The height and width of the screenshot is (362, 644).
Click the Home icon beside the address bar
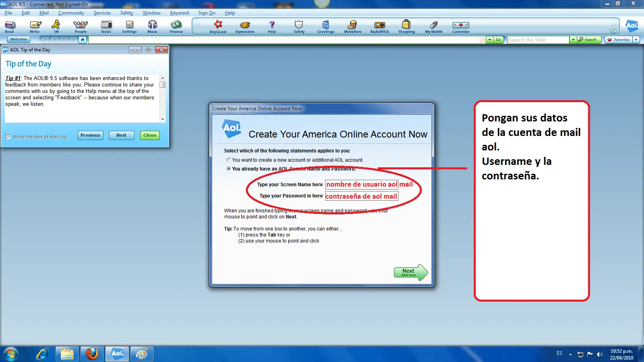(83, 39)
